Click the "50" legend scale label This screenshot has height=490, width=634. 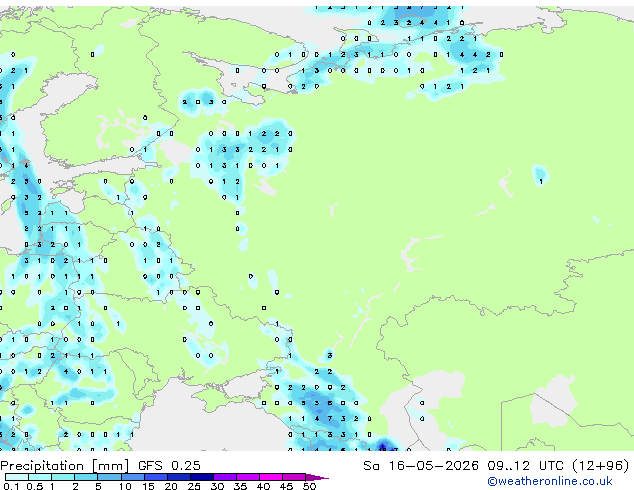[309, 486]
